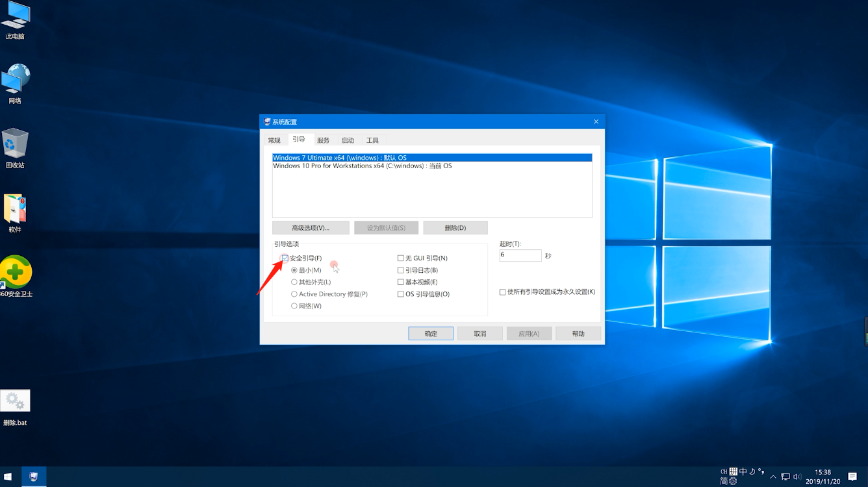
Task: Click the 超时(T) seconds input field
Action: [520, 255]
